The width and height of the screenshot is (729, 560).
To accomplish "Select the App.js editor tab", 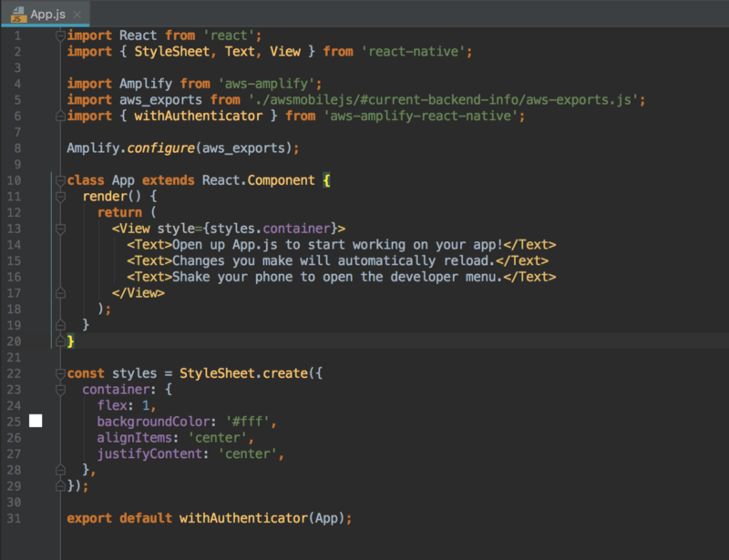I will 45,14.
